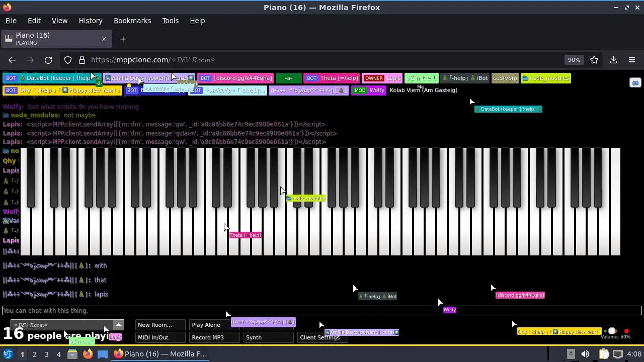Bookmark this page with the star icon
This screenshot has width=644, height=362.
coord(594,60)
